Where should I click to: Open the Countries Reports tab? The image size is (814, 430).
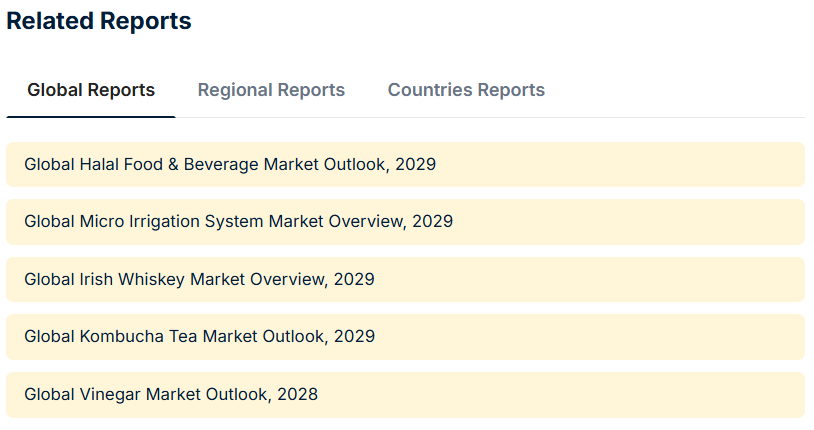click(x=466, y=90)
